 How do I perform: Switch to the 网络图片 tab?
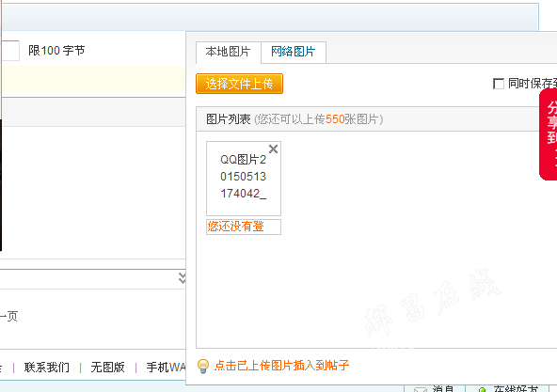pos(294,52)
